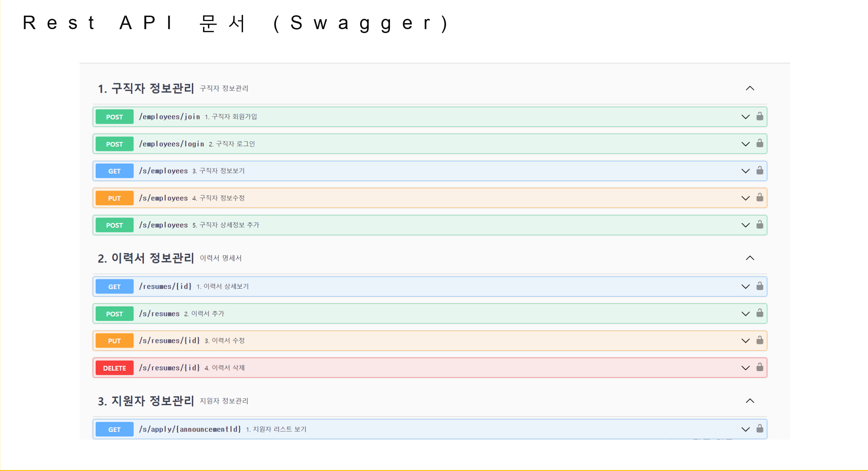Screen dimensions: 868x471
Task: Click lock icon on /employees/login row
Action: tap(759, 144)
